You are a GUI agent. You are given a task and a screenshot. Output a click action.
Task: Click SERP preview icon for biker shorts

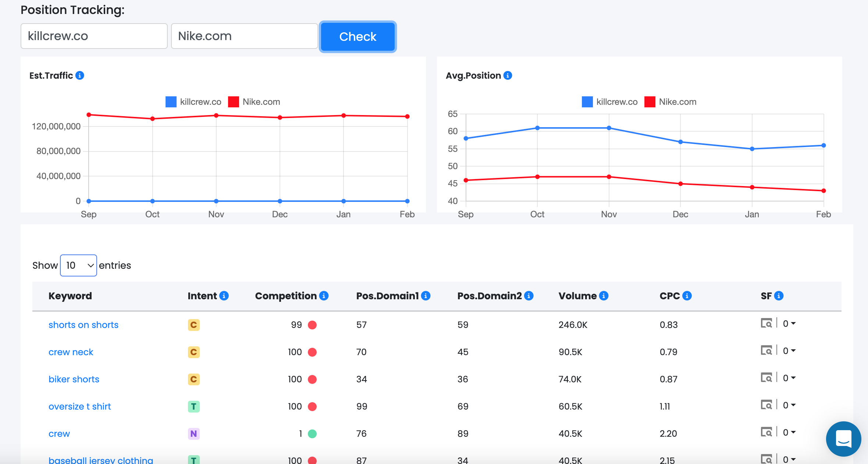pos(766,378)
